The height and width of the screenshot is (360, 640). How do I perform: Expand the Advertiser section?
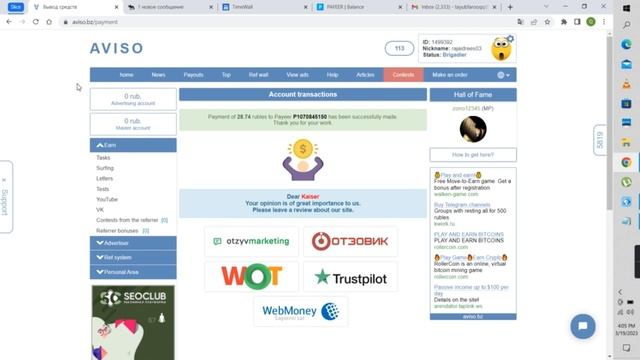pyautogui.click(x=133, y=243)
